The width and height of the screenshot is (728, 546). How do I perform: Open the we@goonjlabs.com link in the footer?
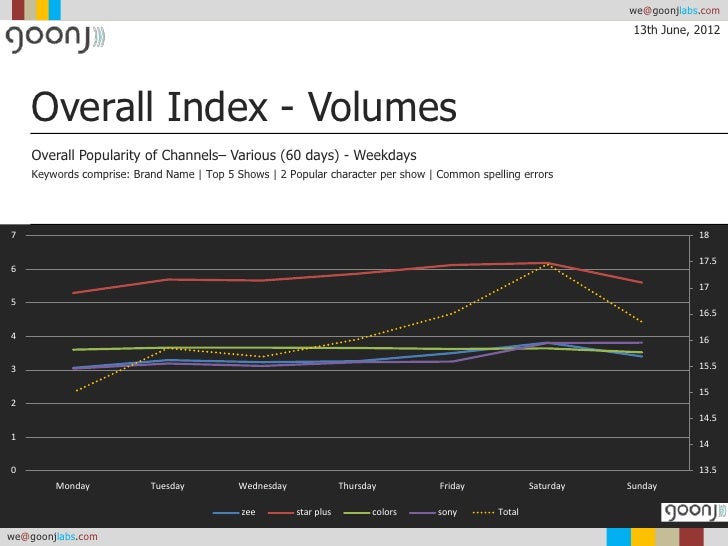[x=52, y=537]
